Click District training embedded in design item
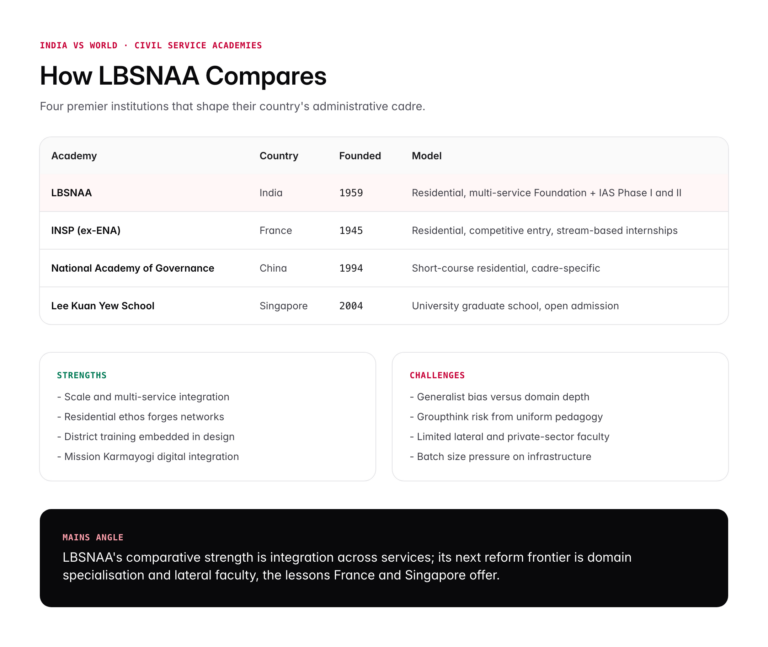 (146, 437)
